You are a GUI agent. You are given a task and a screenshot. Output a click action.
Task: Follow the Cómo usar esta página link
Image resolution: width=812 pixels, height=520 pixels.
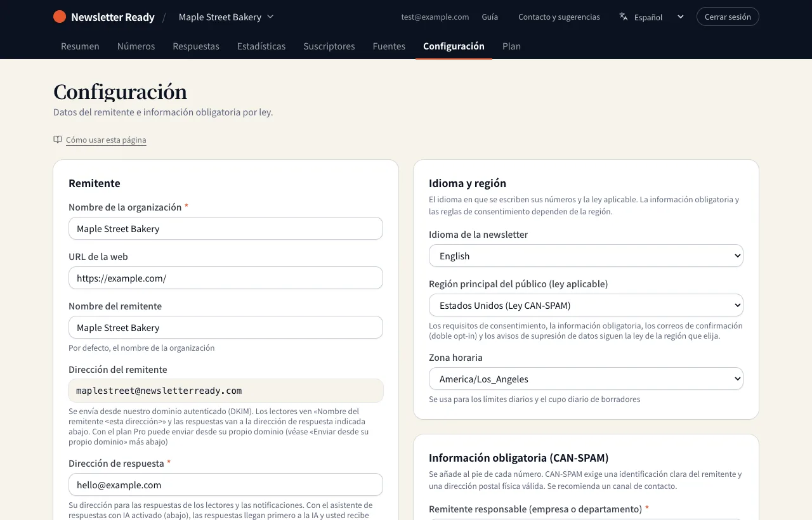click(x=106, y=140)
